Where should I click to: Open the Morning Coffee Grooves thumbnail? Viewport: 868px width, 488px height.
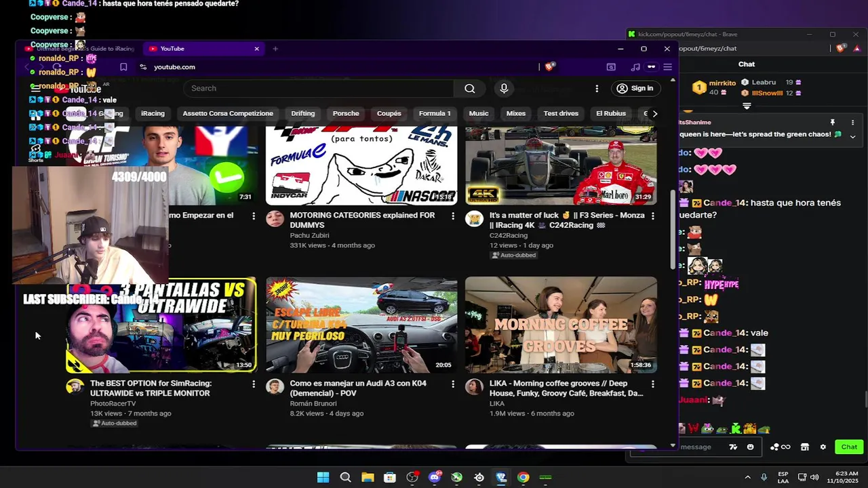click(x=561, y=325)
